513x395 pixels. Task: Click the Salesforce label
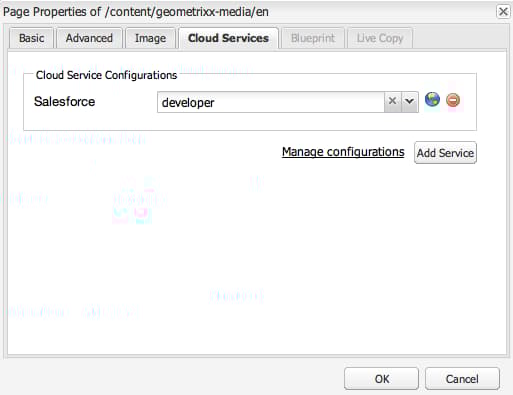(x=64, y=101)
